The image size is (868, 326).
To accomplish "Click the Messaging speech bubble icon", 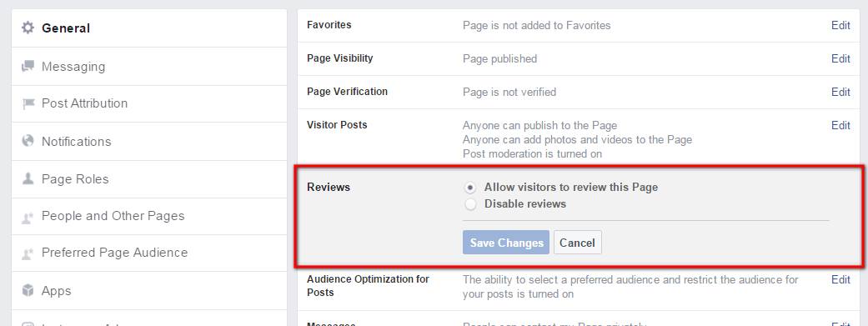I will [x=28, y=67].
